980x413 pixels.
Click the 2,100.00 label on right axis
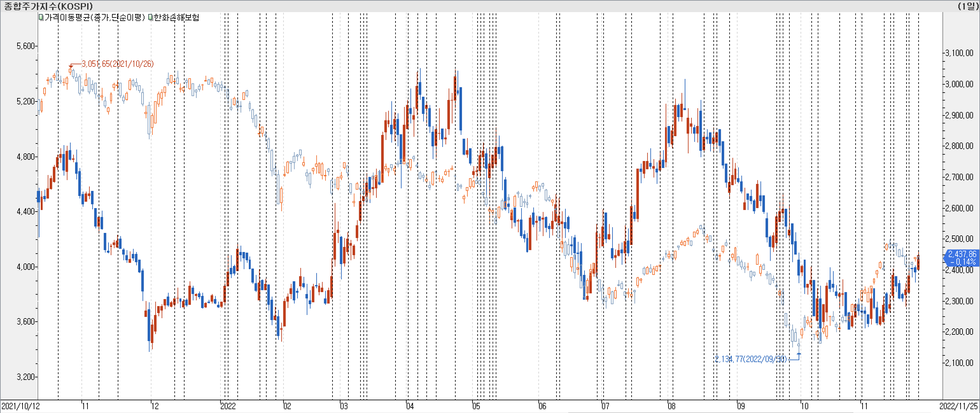tap(959, 363)
